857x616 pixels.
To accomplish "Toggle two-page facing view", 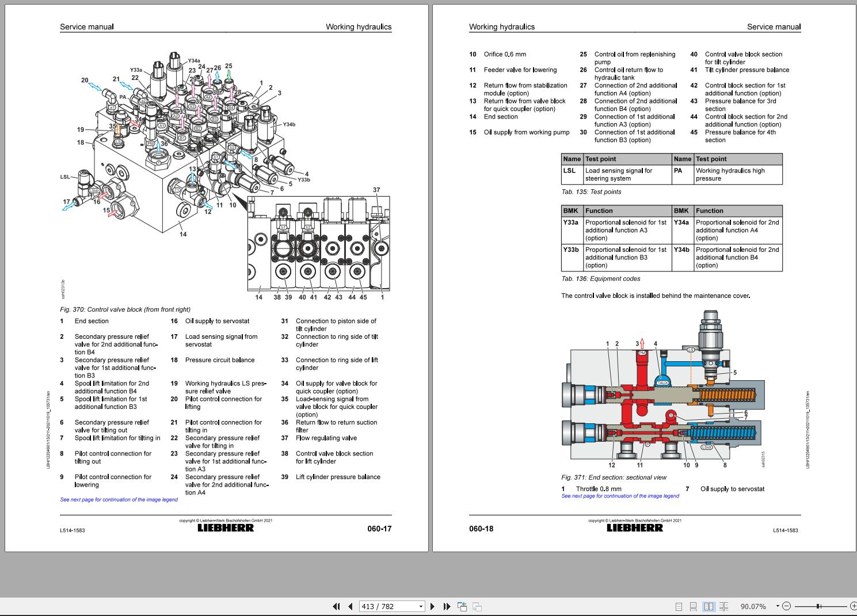I will coord(709,606).
